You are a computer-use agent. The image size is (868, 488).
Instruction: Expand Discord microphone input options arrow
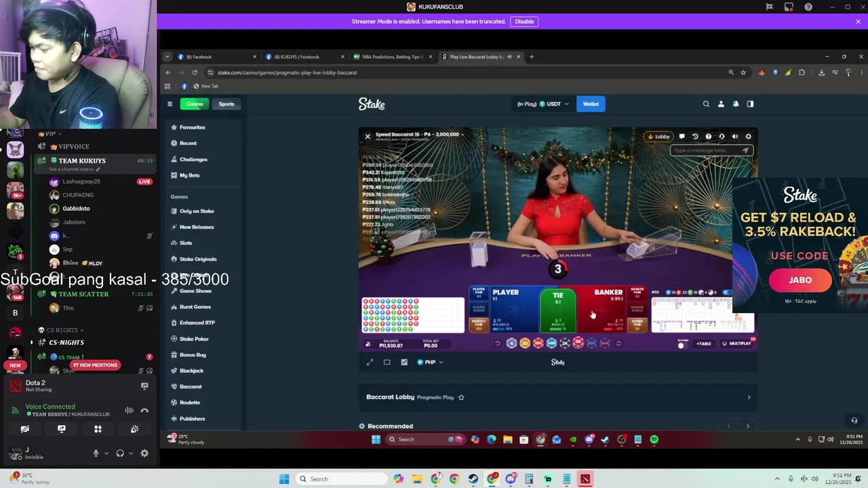tap(106, 453)
